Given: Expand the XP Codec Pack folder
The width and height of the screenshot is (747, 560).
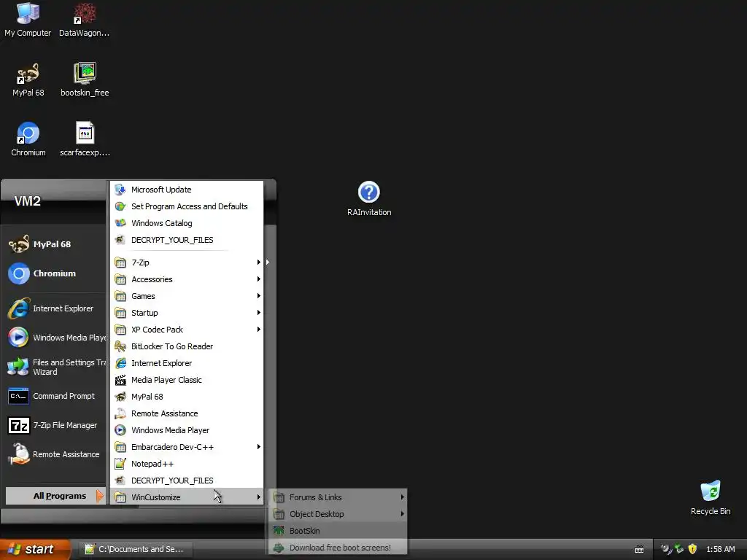Looking at the screenshot, I should pyautogui.click(x=187, y=330).
